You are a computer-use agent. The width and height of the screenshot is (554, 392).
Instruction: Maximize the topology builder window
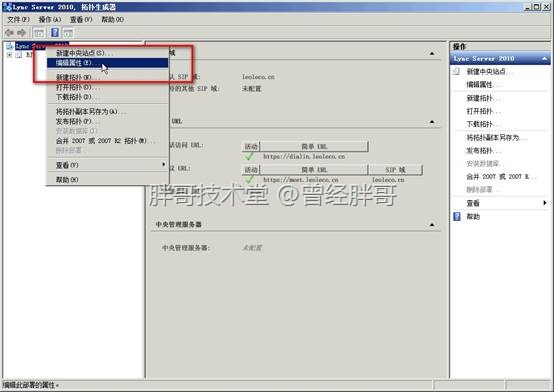[537, 7]
